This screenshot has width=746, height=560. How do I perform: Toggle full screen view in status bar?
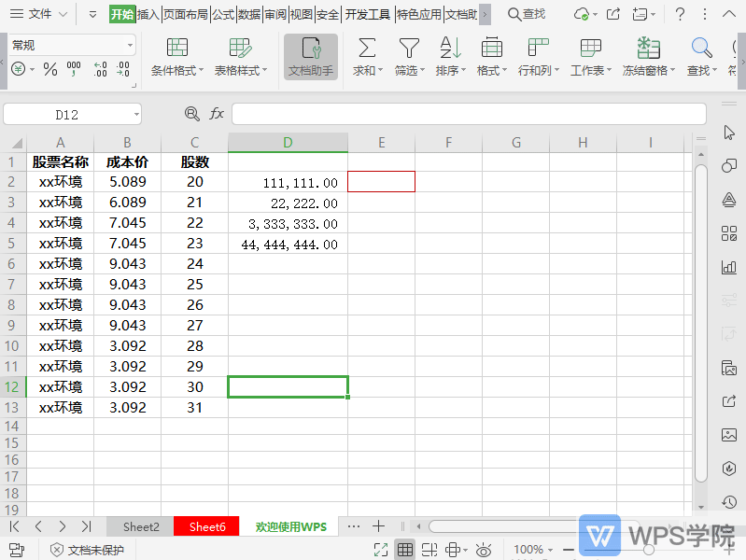tap(381, 550)
